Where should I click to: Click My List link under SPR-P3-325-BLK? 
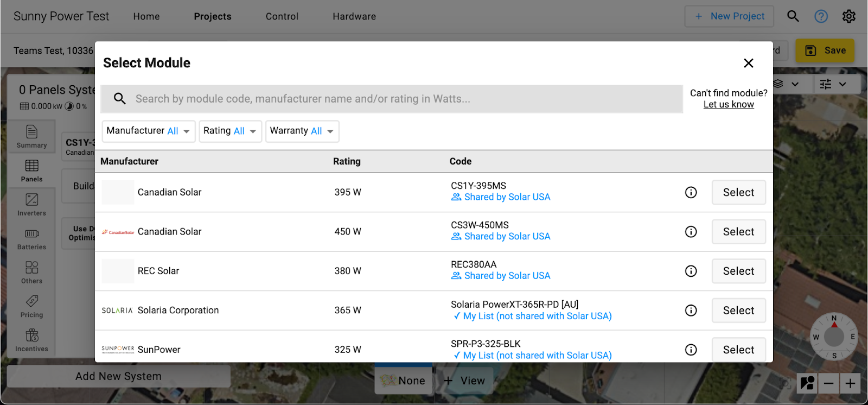pos(532,356)
